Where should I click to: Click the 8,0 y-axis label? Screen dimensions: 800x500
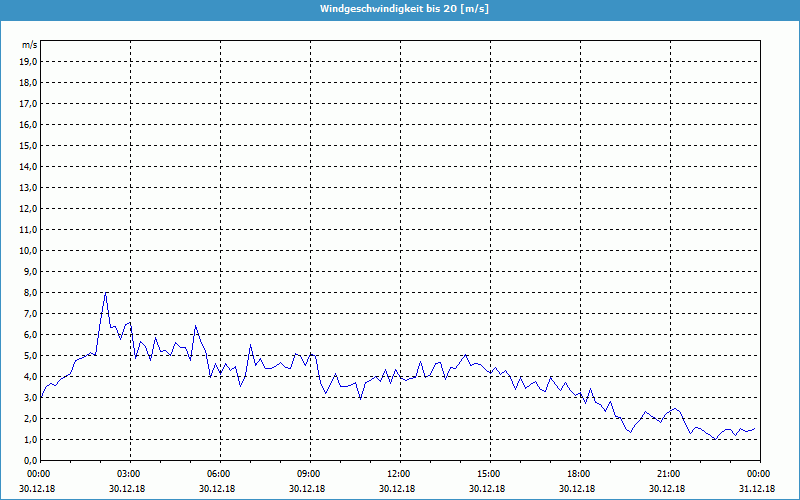click(x=29, y=292)
